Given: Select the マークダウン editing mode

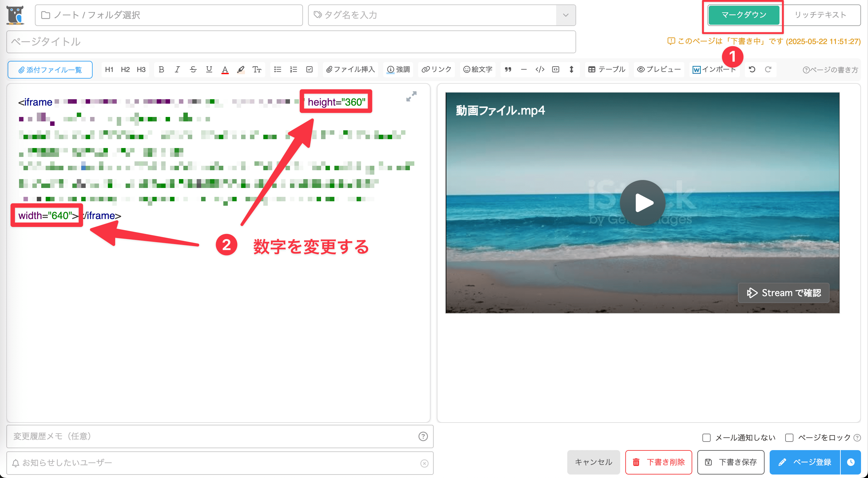Looking at the screenshot, I should pos(744,15).
